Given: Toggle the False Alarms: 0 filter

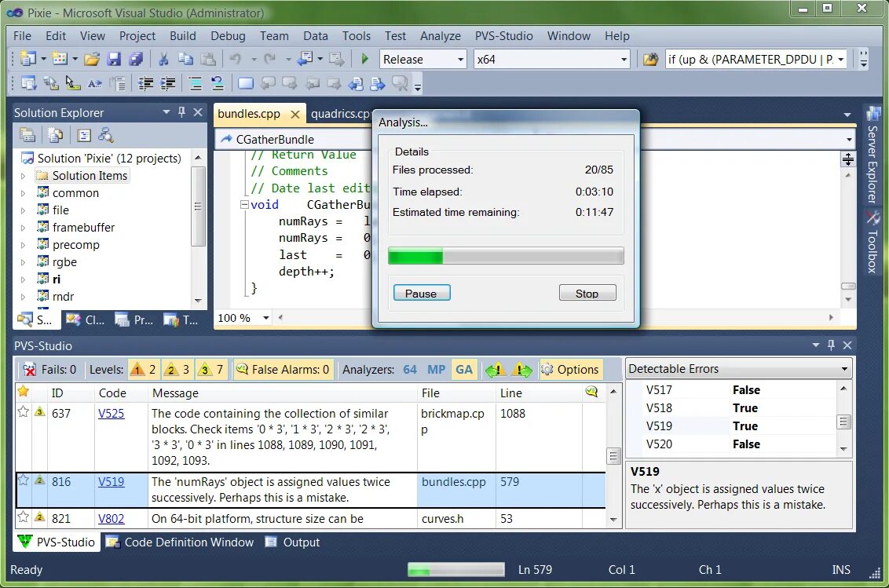Looking at the screenshot, I should (x=283, y=370).
